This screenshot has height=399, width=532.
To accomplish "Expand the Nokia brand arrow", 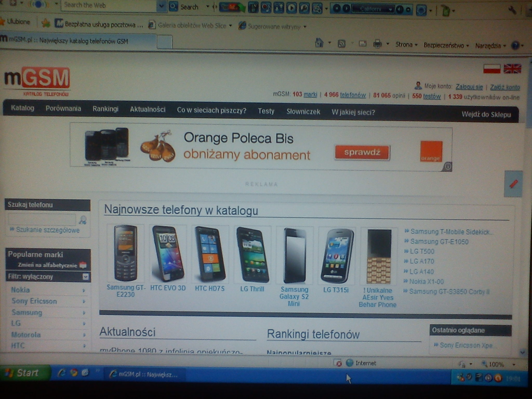I will [84, 290].
